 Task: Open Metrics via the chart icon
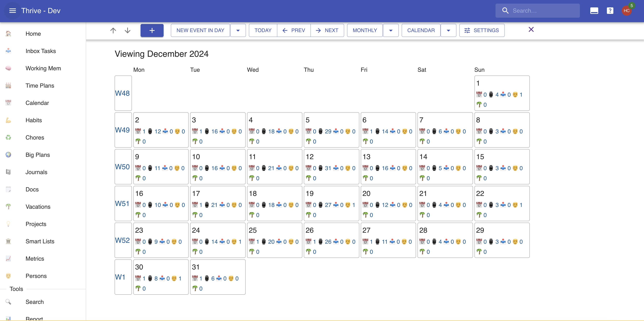click(8, 258)
